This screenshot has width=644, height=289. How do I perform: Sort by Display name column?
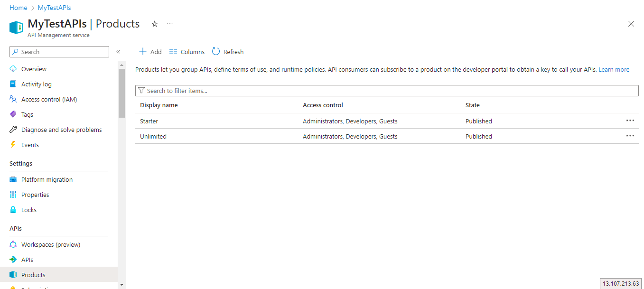point(159,105)
